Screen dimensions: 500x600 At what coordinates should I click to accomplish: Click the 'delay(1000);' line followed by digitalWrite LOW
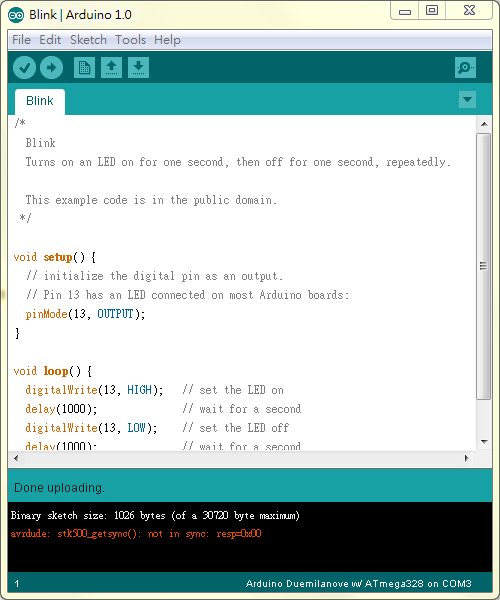coord(61,409)
